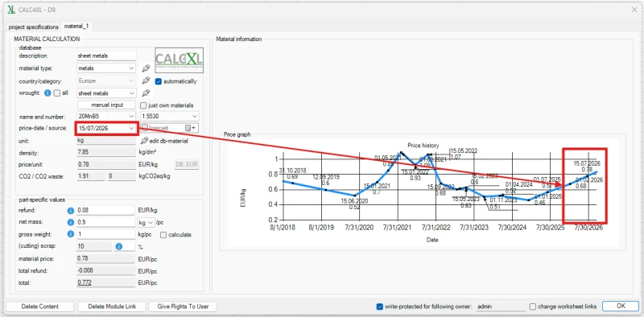Image resolution: width=644 pixels, height=317 pixels.
Task: Click the CALC4XL title bar app icon
Action: tap(11, 10)
